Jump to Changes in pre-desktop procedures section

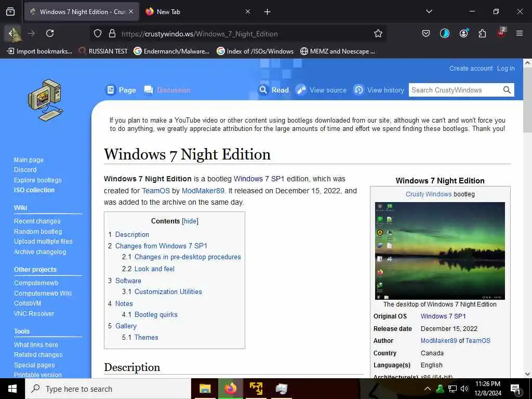(188, 257)
